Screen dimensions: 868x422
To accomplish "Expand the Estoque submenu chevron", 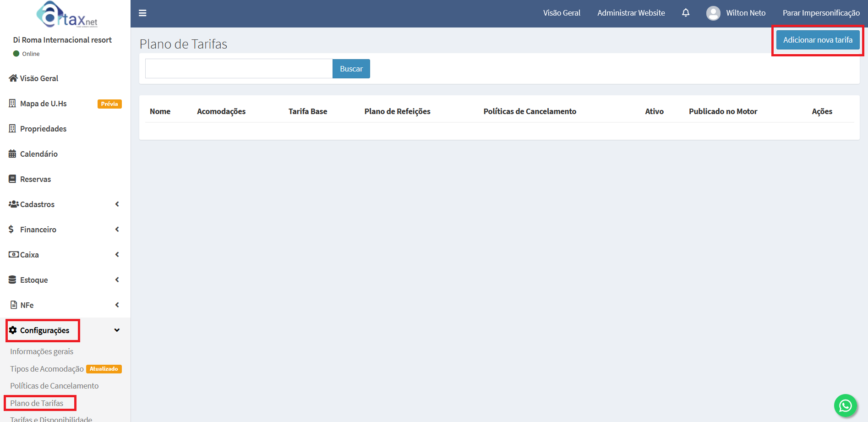I will (117, 280).
